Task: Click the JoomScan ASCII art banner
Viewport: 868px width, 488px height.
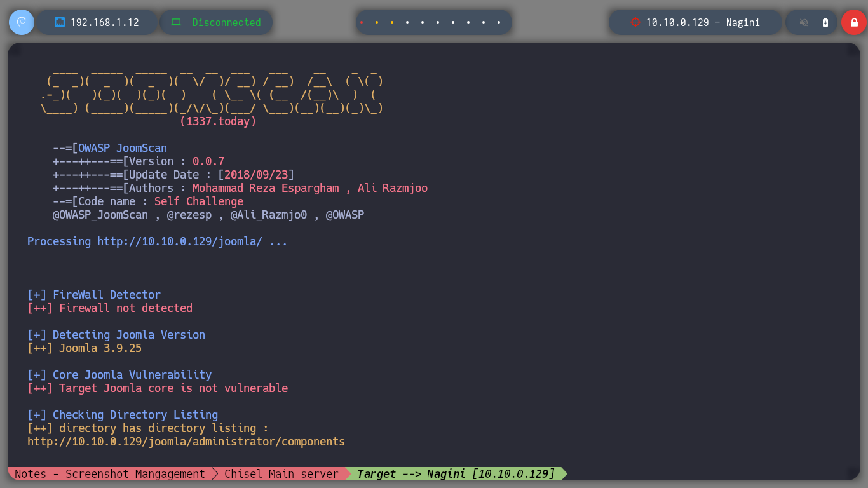Action: coord(212,93)
